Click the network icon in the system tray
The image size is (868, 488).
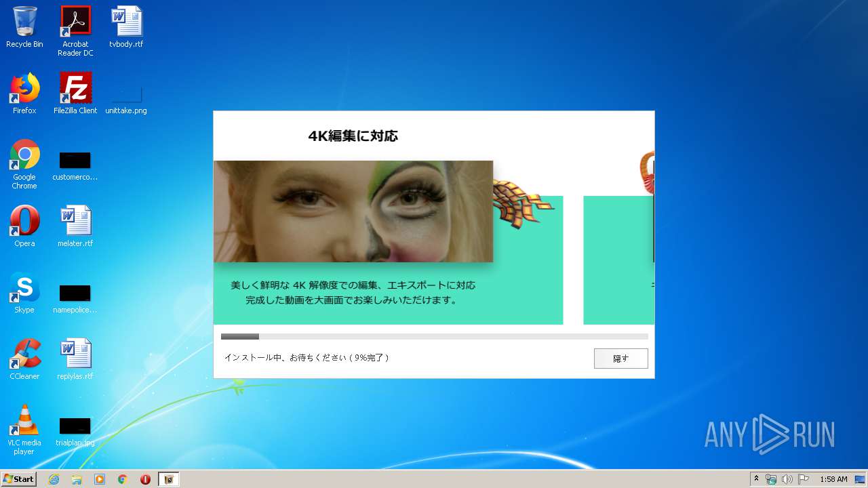pyautogui.click(x=771, y=479)
